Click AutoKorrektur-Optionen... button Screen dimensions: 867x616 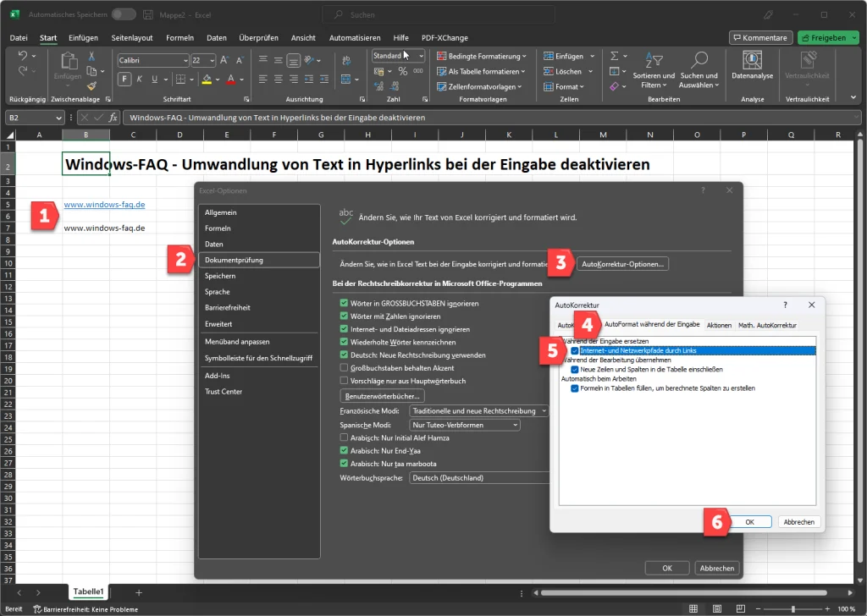tap(622, 264)
